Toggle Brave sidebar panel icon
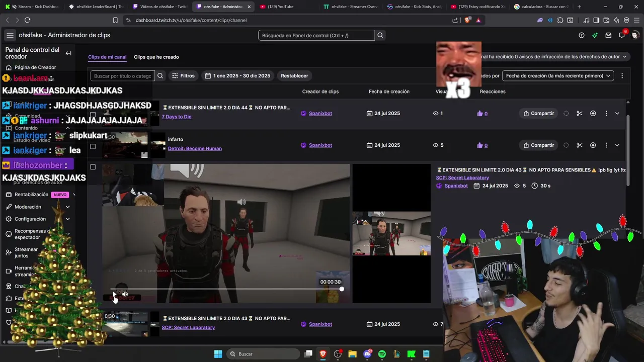Image resolution: width=644 pixels, height=362 pixels. pyautogui.click(x=596, y=20)
